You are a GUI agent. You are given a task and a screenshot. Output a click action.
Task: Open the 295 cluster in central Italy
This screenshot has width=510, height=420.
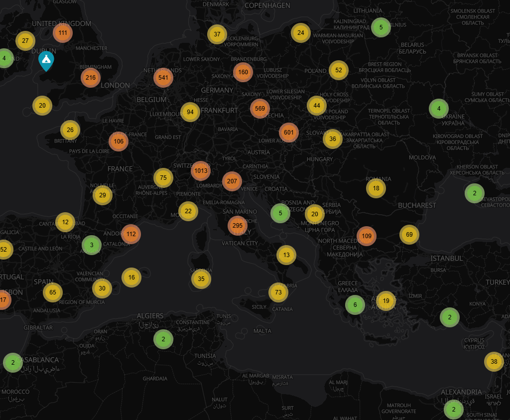[x=238, y=226]
